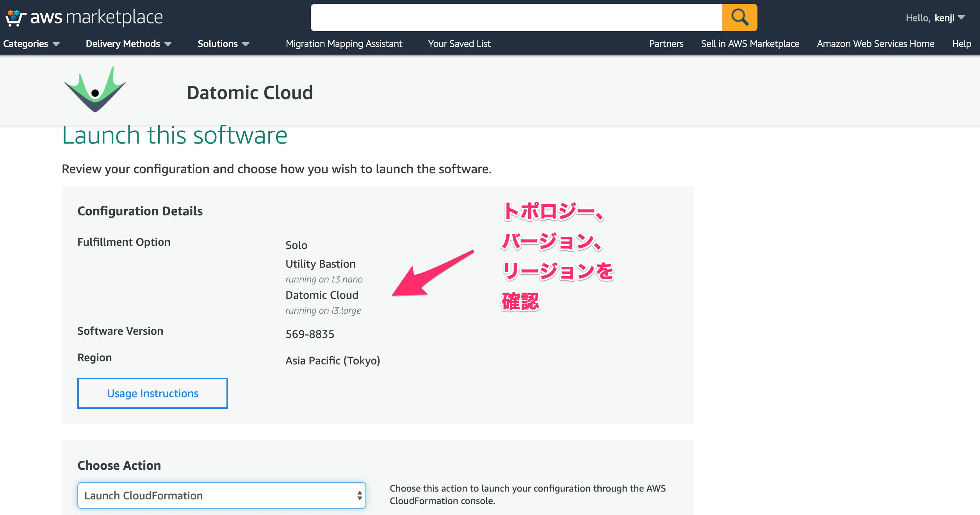
Task: Open the Help link
Action: point(961,44)
